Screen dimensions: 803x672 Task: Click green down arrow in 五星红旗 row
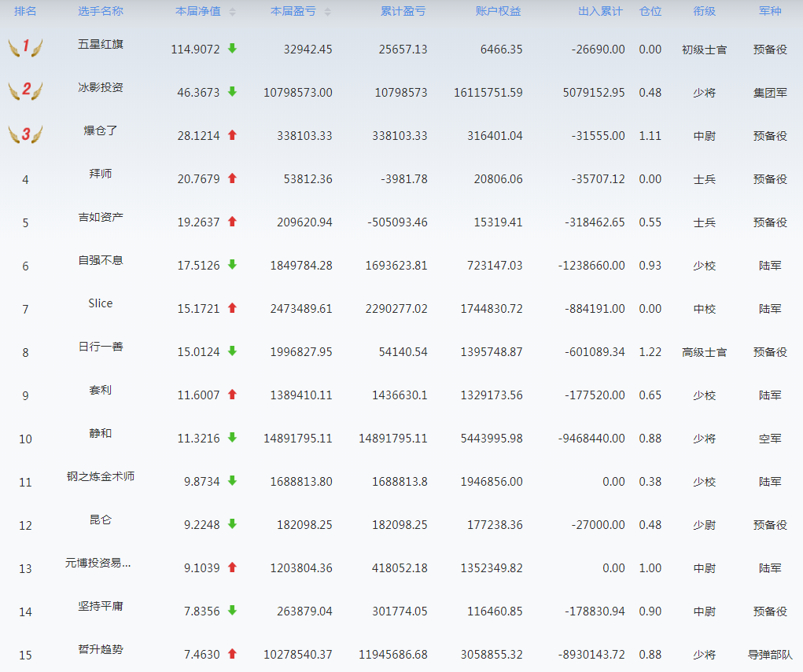pyautogui.click(x=232, y=49)
